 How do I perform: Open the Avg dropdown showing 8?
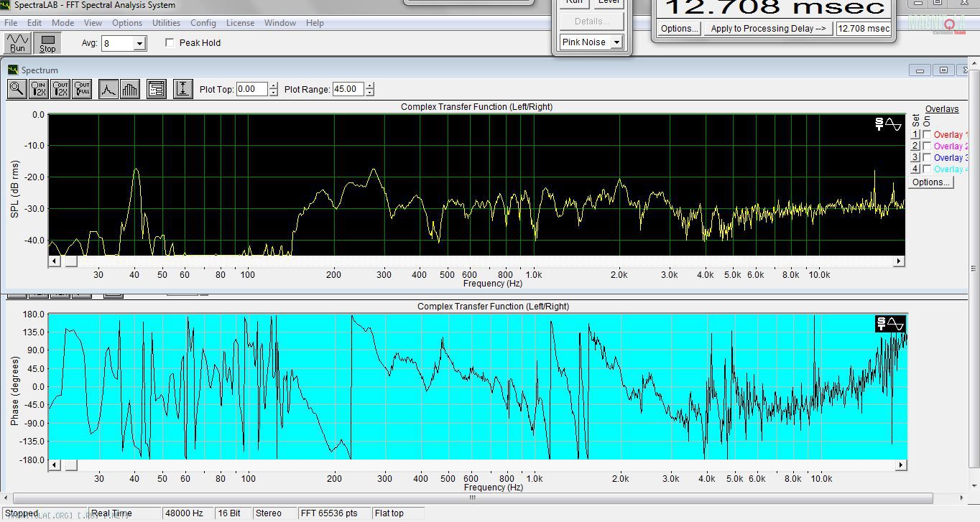[139, 44]
